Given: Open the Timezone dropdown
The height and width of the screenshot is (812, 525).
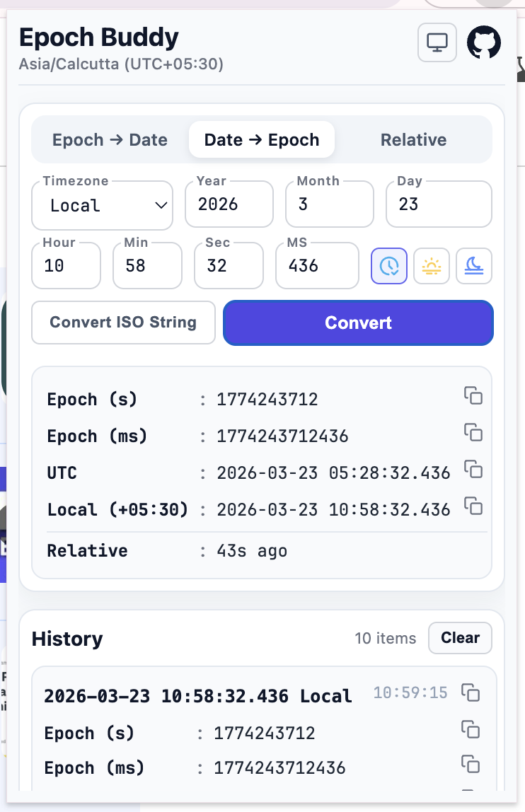Looking at the screenshot, I should point(102,205).
